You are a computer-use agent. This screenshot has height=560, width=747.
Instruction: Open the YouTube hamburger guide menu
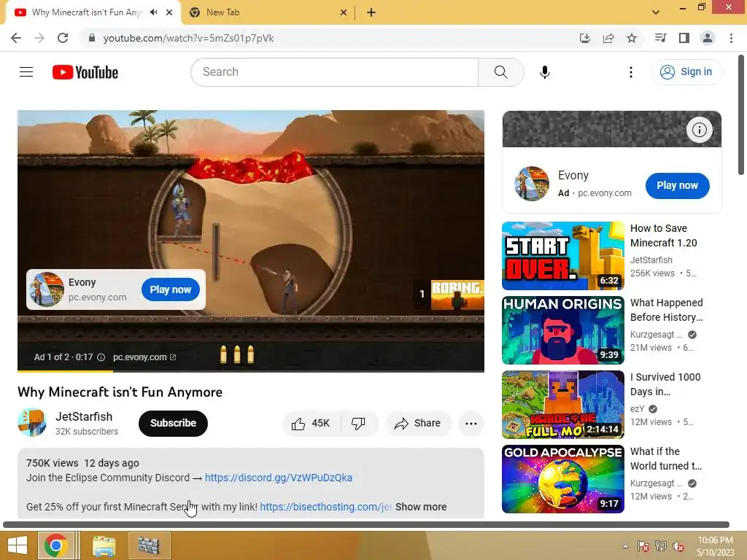[x=26, y=72]
